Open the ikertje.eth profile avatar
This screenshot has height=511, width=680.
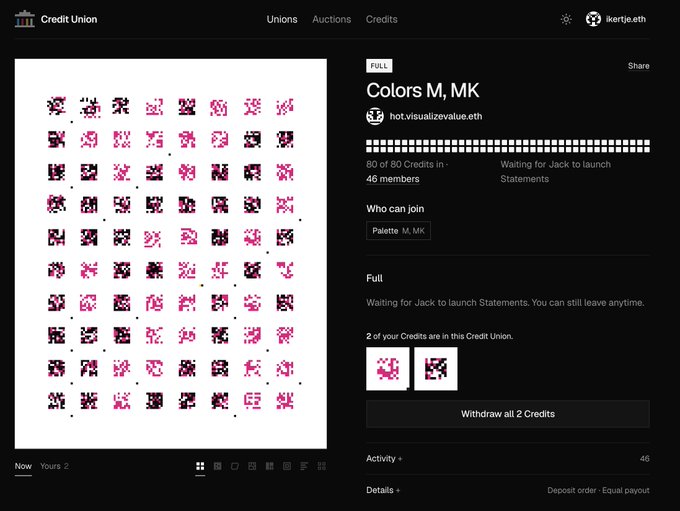(x=593, y=19)
